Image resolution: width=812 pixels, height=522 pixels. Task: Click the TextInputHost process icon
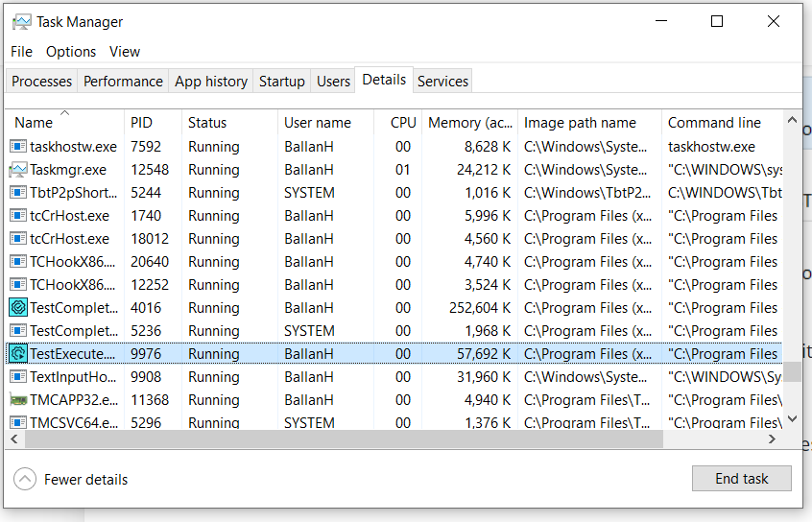click(18, 377)
